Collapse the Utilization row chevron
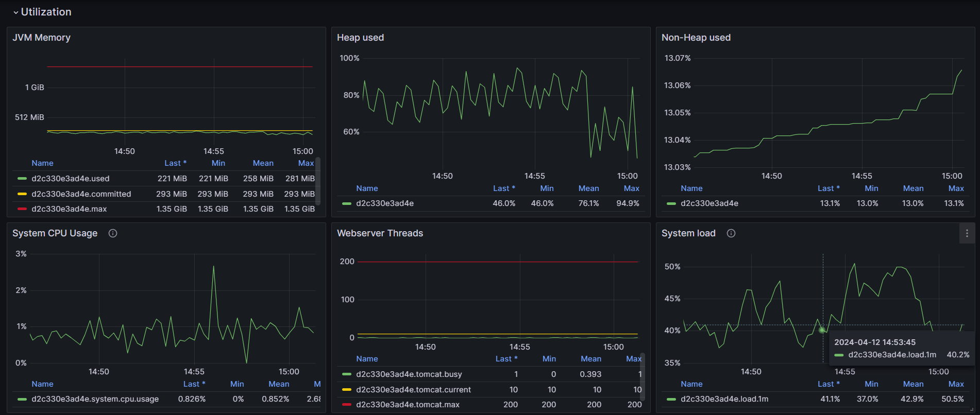980x415 pixels. pos(16,12)
